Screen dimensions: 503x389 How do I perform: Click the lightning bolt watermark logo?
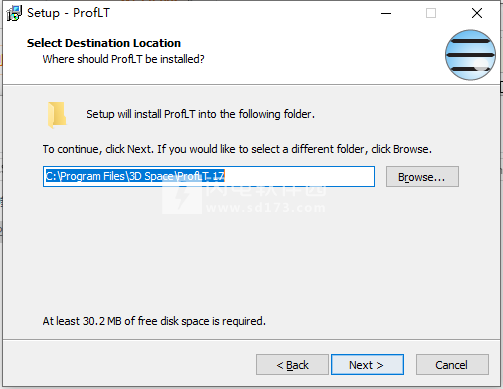pos(182,197)
